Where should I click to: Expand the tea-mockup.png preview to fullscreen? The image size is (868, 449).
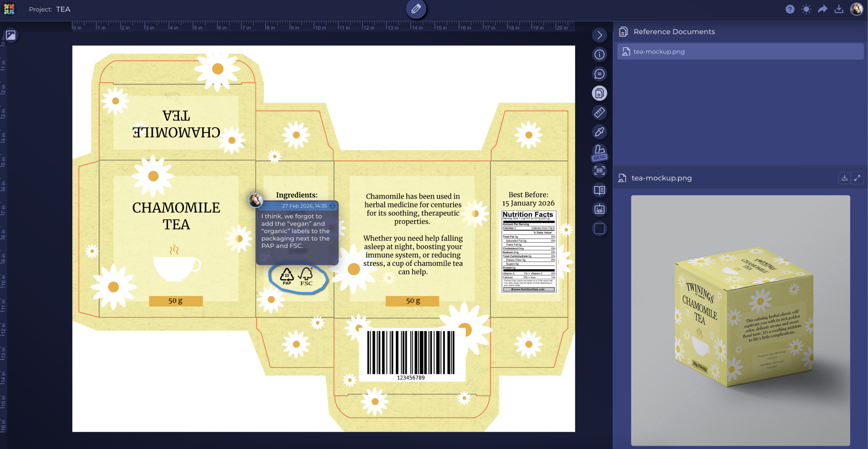[x=857, y=178]
